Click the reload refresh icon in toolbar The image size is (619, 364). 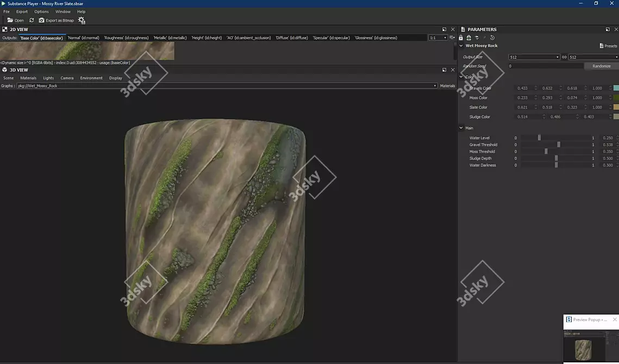click(32, 20)
